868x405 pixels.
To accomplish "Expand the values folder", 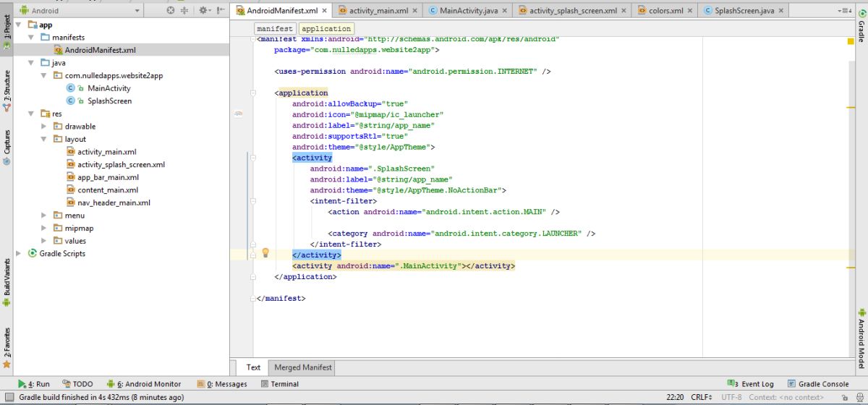I will [x=44, y=241].
